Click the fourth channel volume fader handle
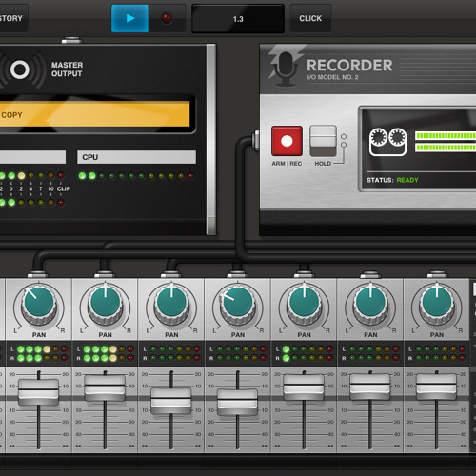Screen dimensions: 476x476 [x=237, y=402]
